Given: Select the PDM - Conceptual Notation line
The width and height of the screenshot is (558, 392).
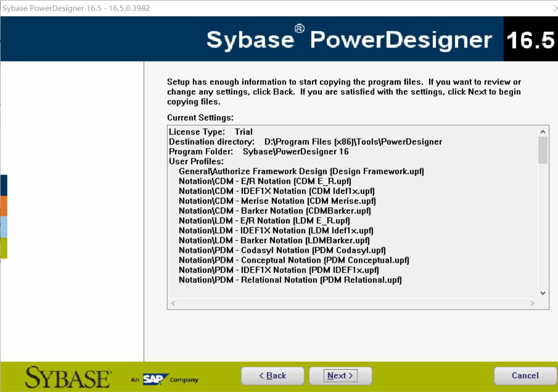Looking at the screenshot, I should pos(294,260).
